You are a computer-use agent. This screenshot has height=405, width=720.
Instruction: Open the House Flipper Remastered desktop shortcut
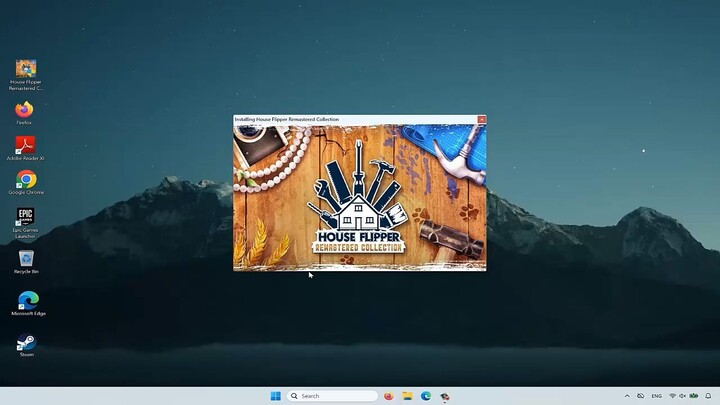[26, 75]
